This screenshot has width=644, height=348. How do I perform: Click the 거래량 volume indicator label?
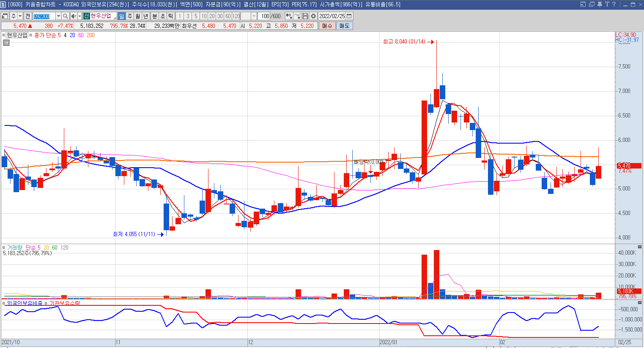(x=14, y=247)
